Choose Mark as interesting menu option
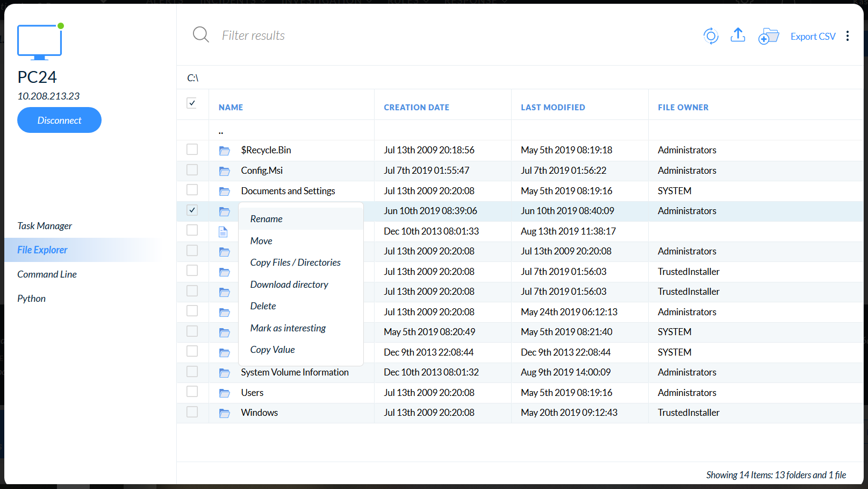Viewport: 868px width, 489px height. 288,328
